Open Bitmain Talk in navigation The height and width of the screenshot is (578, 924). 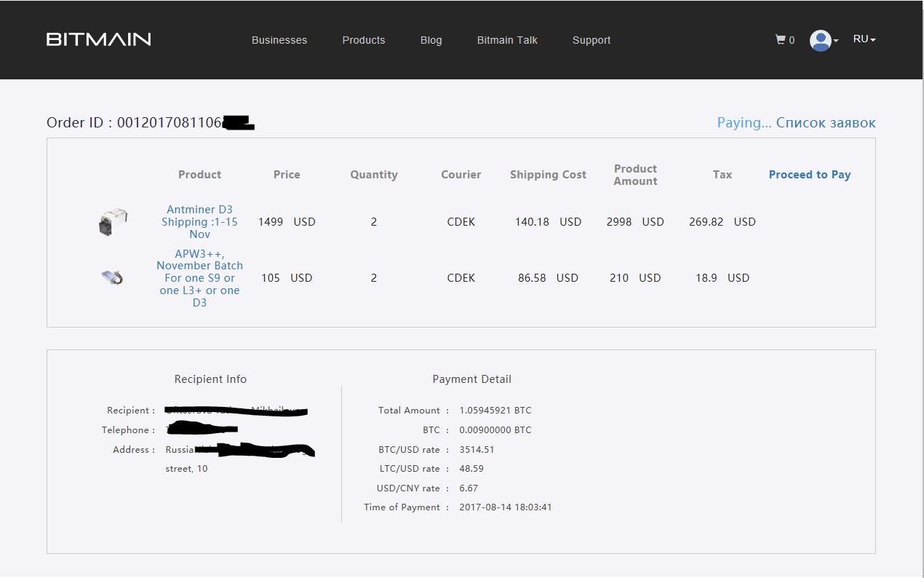tap(507, 40)
